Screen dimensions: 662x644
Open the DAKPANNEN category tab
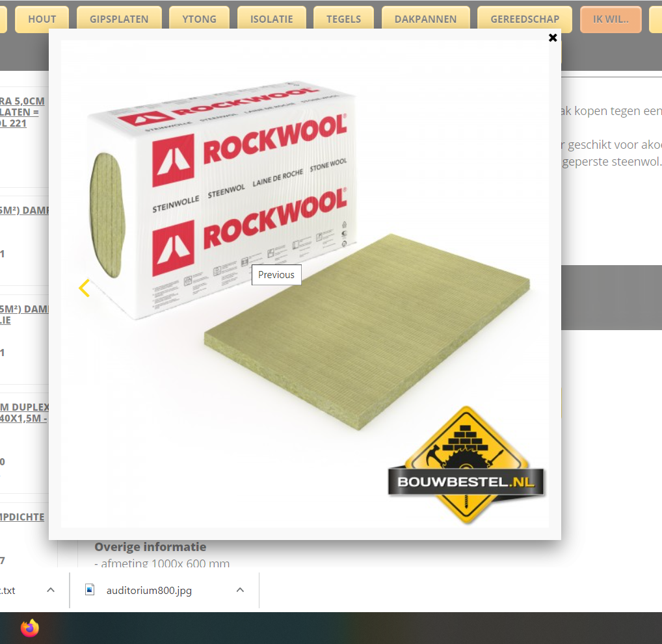(x=425, y=19)
